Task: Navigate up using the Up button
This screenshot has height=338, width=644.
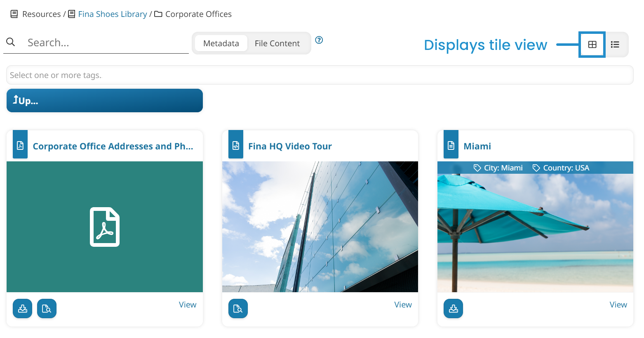Action: (104, 100)
